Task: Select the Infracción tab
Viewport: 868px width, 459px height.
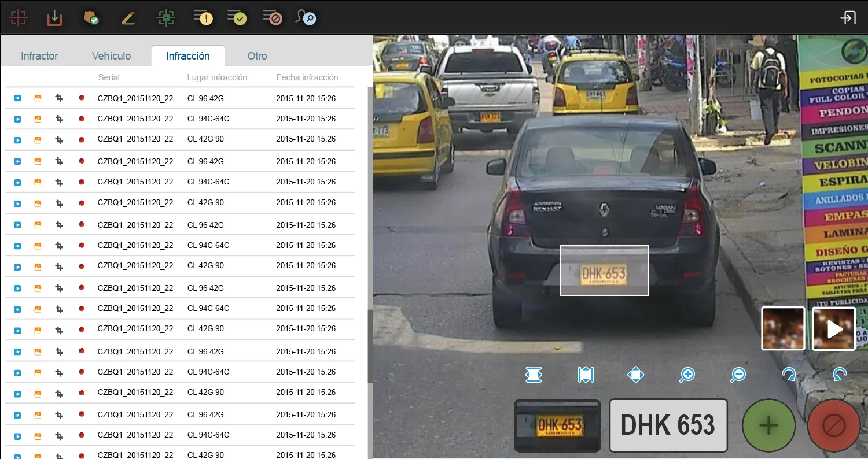Action: (x=188, y=56)
